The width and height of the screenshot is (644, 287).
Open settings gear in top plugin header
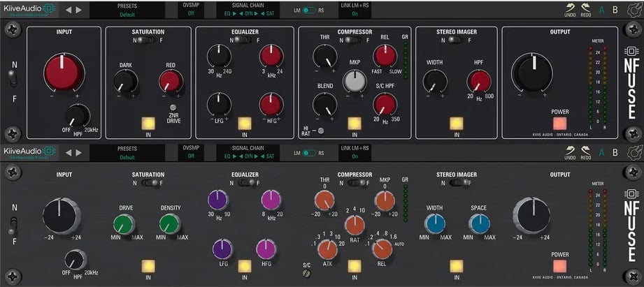(x=634, y=10)
